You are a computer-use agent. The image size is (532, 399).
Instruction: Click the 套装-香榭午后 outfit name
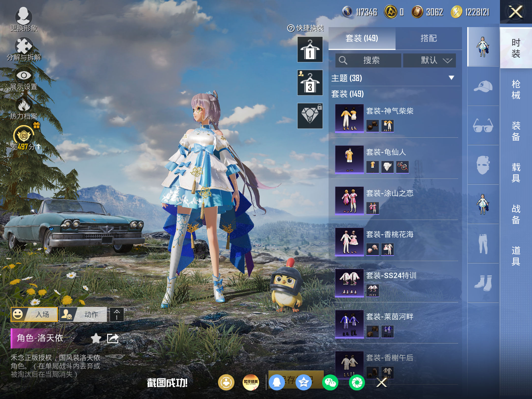tap(390, 358)
